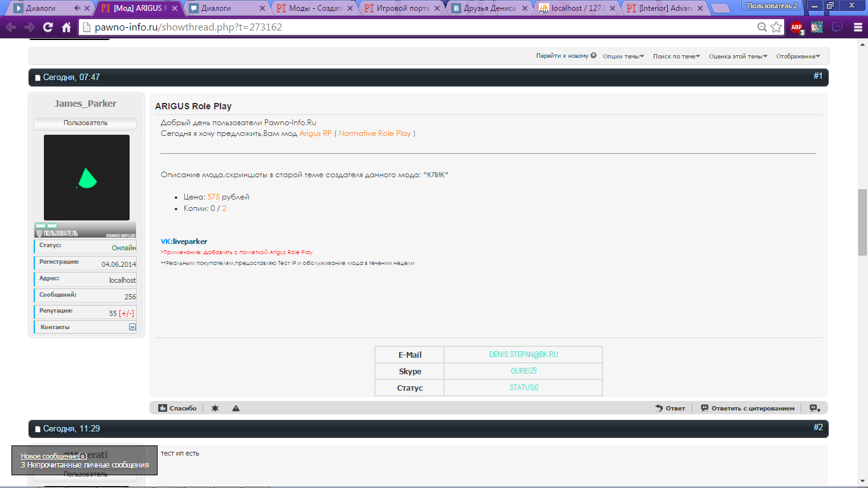Click Новое сообщение(я) notification link
Screen dimensions: 868x488
(54, 456)
